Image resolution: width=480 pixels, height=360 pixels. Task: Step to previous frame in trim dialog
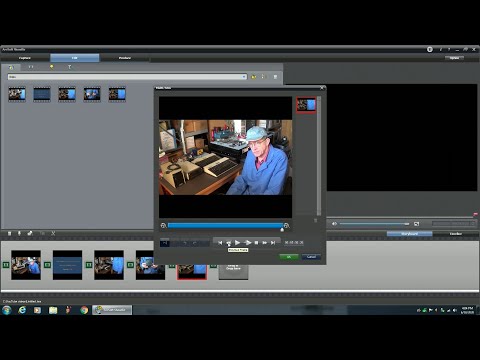tap(229, 243)
